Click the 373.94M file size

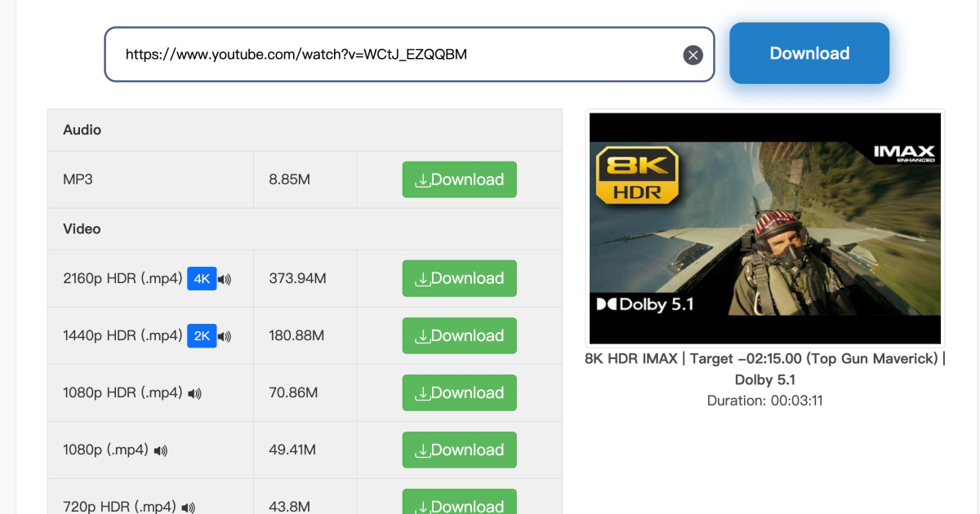[x=297, y=278]
